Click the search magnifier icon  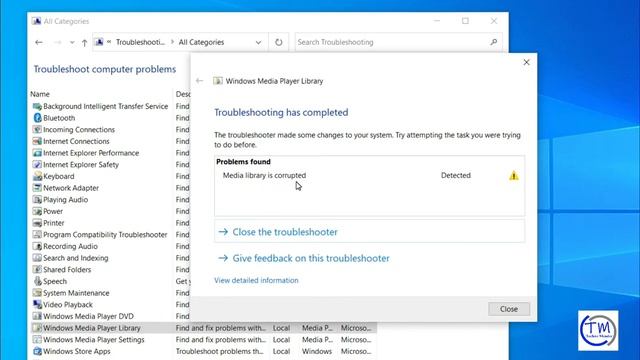(493, 42)
